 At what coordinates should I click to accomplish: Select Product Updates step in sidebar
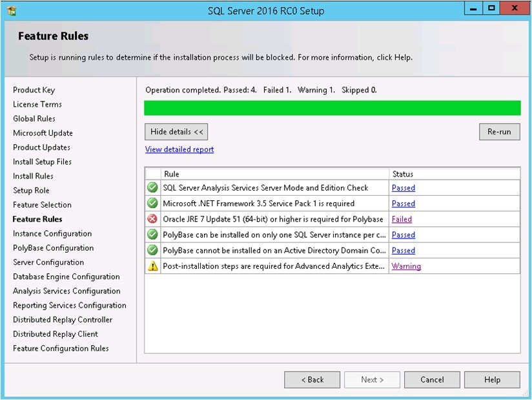pyautogui.click(x=42, y=147)
